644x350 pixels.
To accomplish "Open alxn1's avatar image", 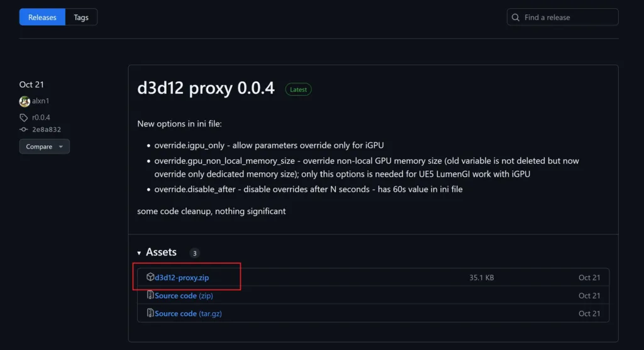I will point(25,101).
